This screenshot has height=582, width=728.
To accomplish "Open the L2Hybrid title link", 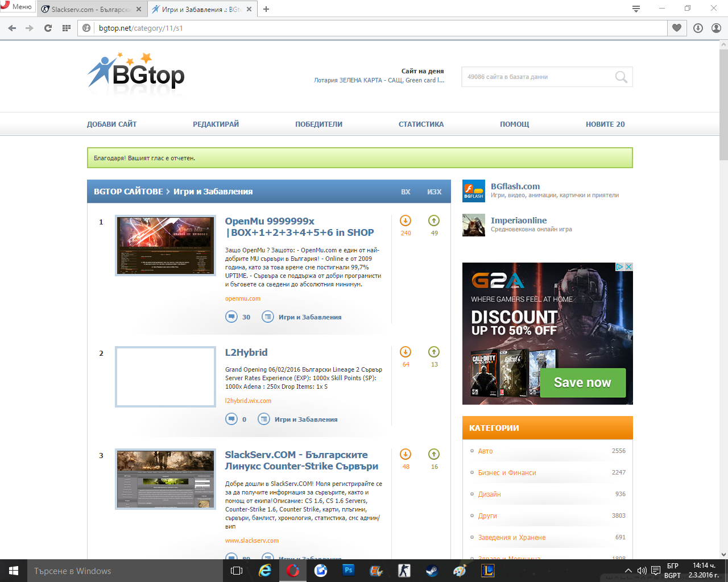I will click(246, 352).
